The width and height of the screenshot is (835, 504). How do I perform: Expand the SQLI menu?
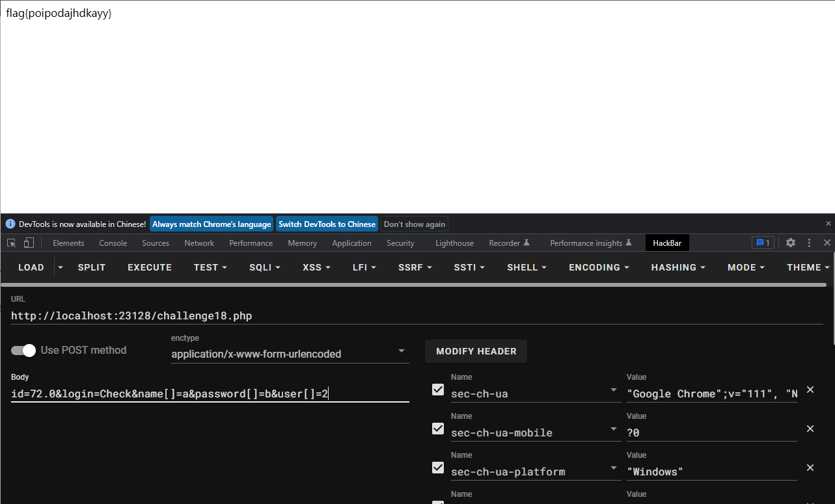265,267
